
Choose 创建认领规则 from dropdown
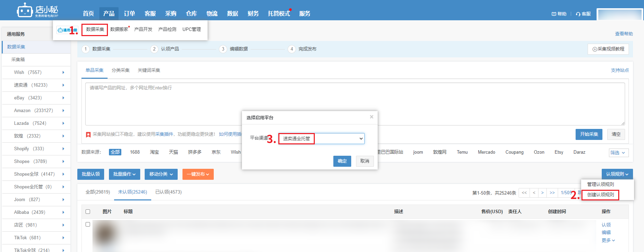click(x=600, y=195)
